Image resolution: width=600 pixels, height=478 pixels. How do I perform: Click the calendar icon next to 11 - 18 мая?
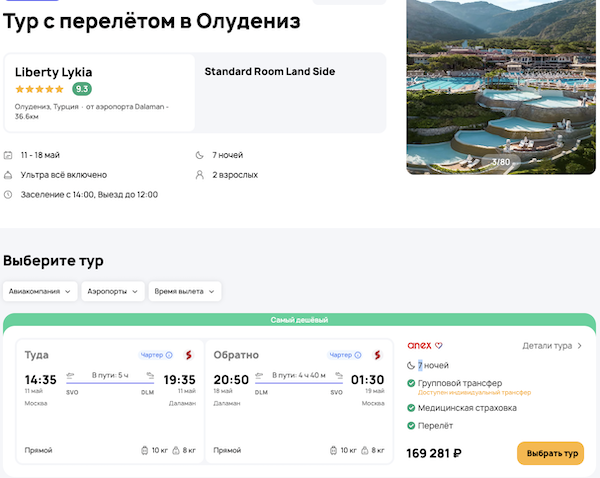tap(8, 155)
